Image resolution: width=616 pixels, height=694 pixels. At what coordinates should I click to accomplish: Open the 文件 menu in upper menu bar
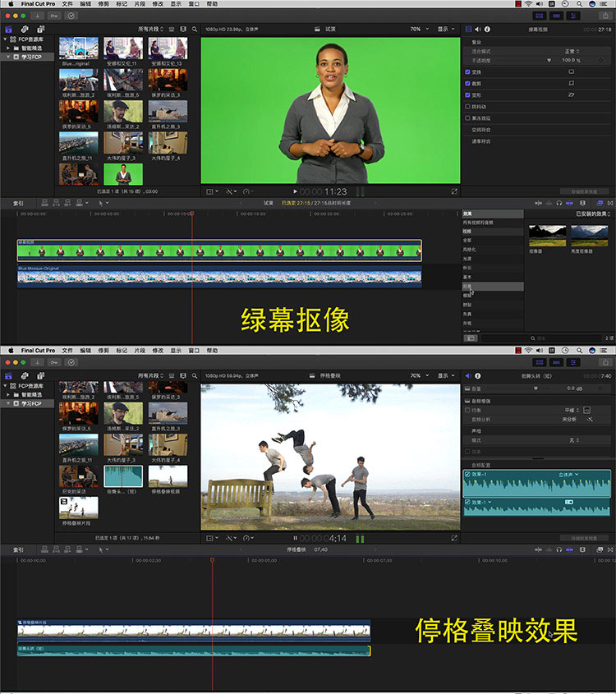point(67,3)
